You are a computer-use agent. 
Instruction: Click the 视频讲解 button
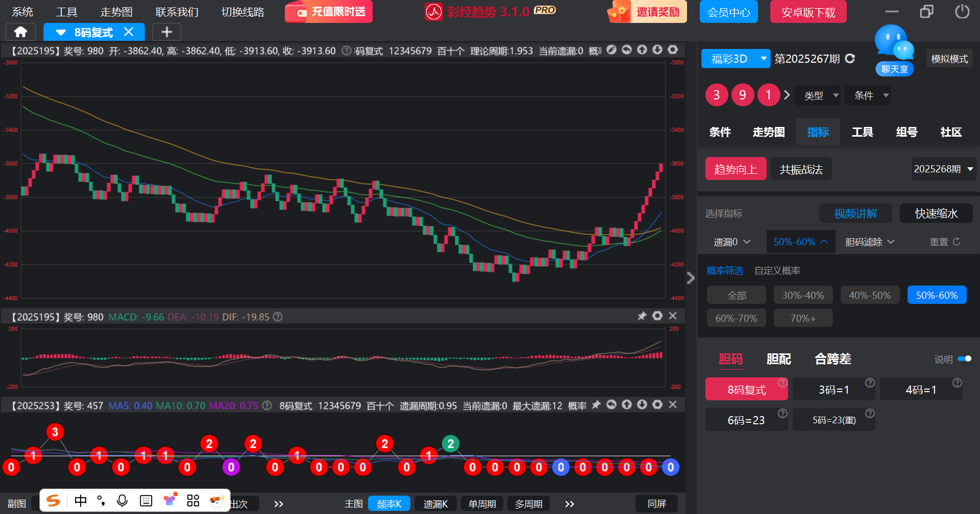pos(855,214)
